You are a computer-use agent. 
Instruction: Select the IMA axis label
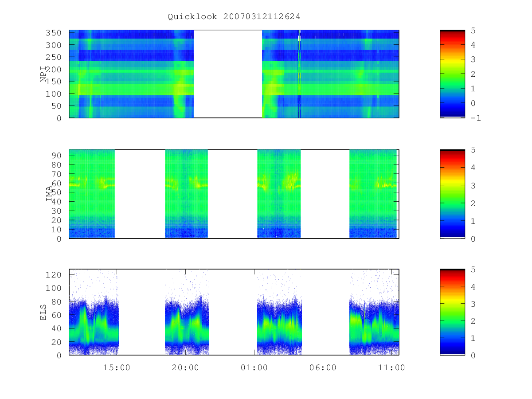click(x=49, y=194)
